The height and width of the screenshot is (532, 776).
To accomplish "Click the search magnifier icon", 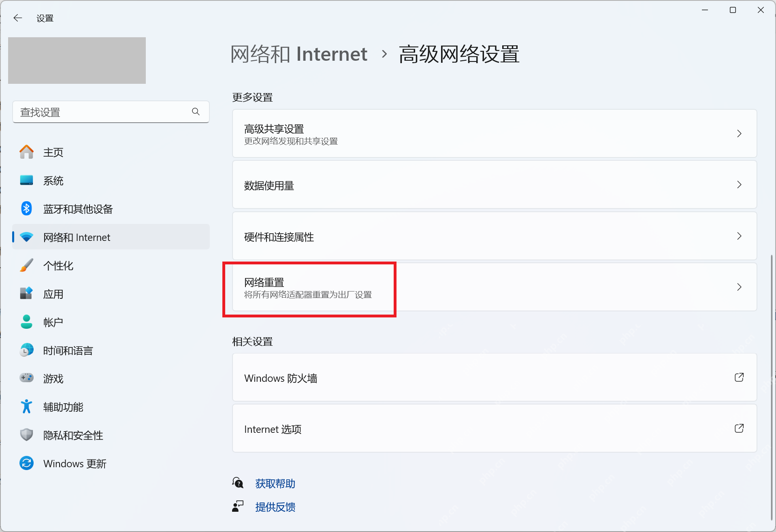I will pos(196,111).
